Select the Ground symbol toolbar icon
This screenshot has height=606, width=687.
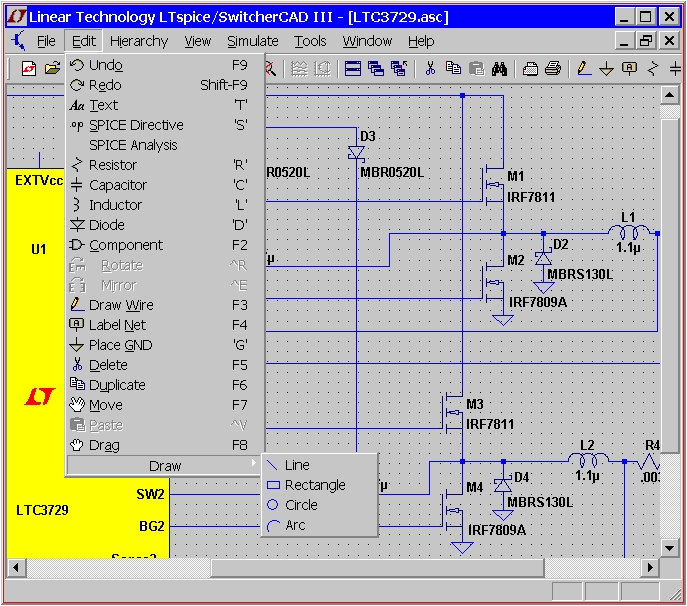606,69
